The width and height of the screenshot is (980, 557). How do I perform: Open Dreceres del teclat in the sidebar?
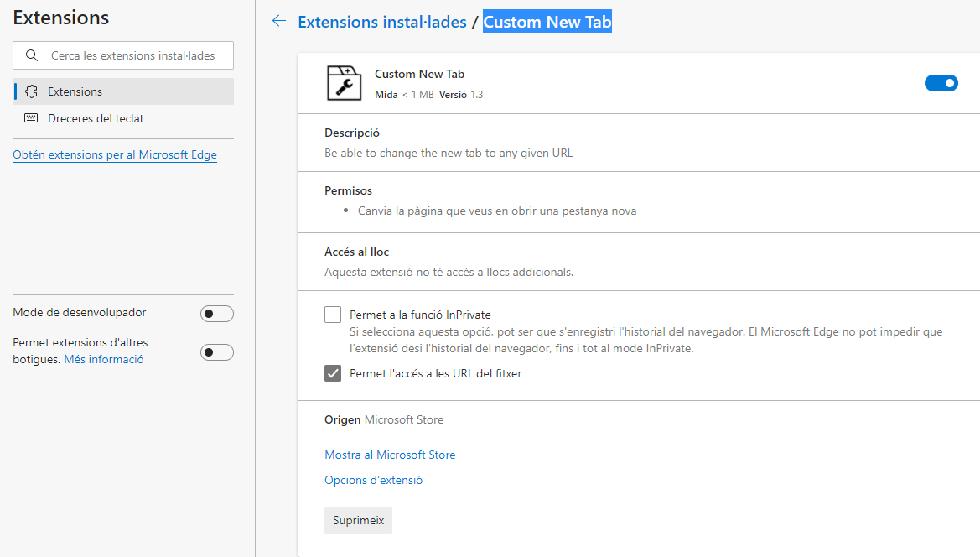123,118
